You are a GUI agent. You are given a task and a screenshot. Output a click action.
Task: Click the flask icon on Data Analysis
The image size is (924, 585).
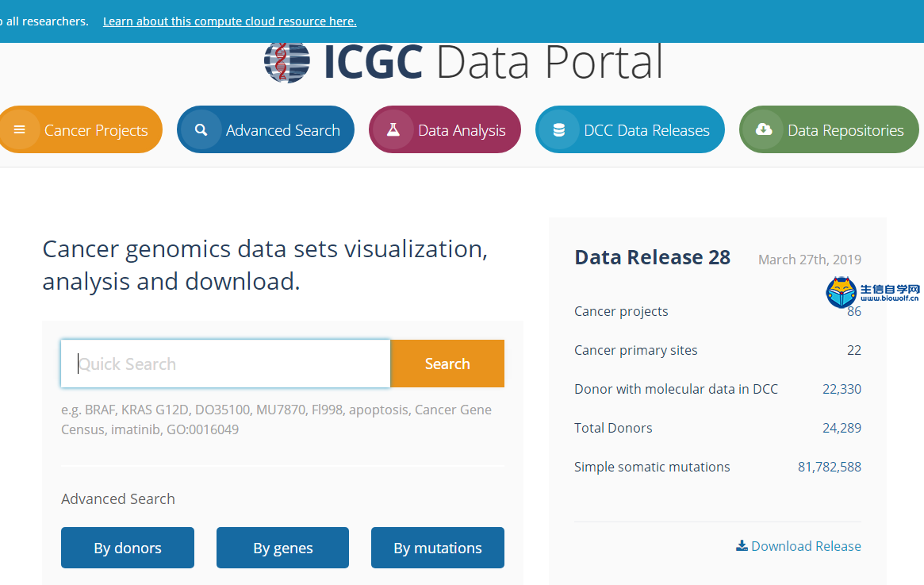(x=393, y=129)
